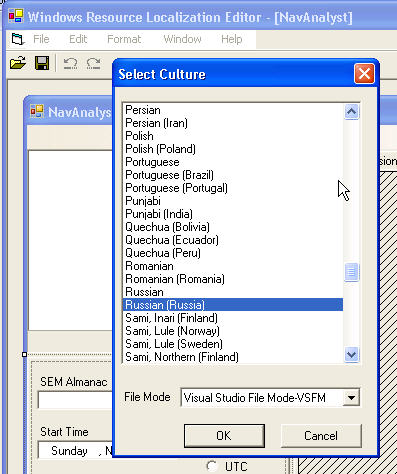
Task: Select Romanian (Romania) entry
Action: coord(233,279)
